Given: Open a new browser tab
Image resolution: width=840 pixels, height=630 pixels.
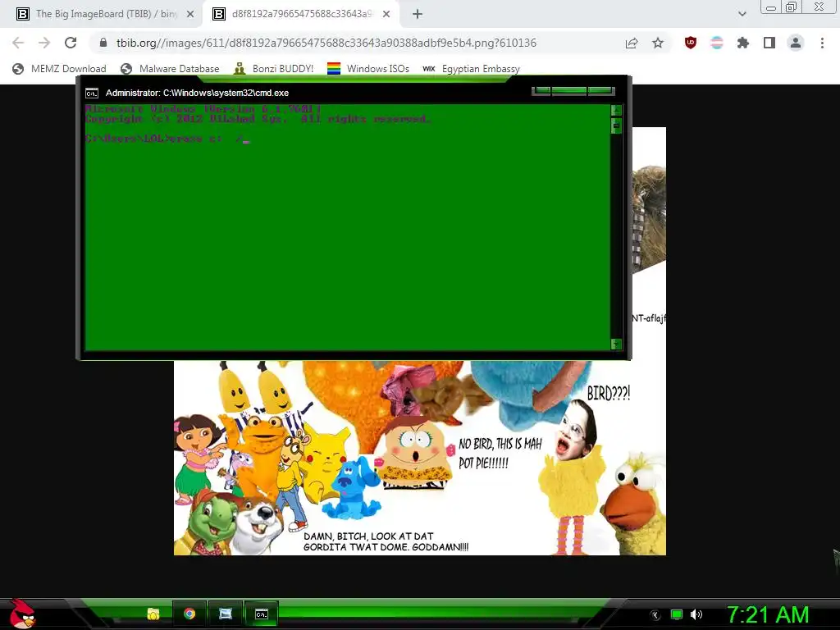Looking at the screenshot, I should tap(418, 15).
